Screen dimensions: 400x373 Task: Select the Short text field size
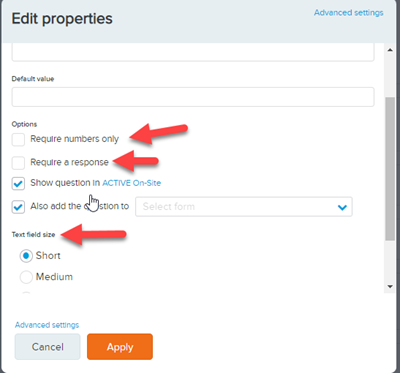pyautogui.click(x=26, y=256)
